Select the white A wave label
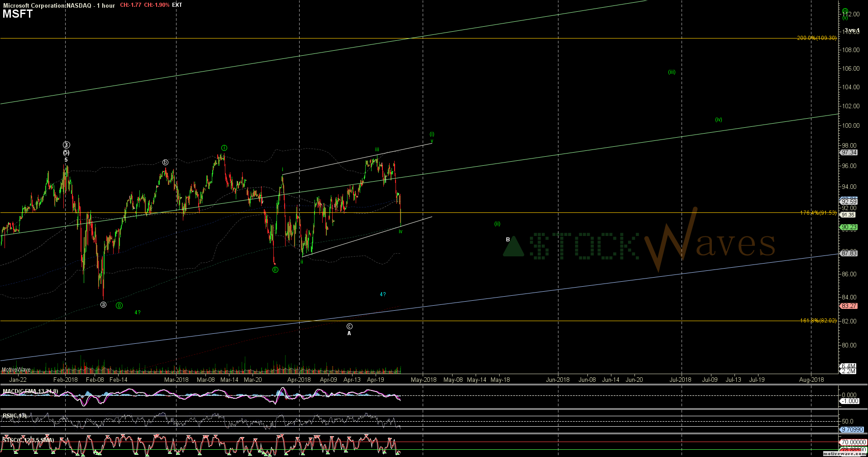868x457 pixels. point(349,333)
